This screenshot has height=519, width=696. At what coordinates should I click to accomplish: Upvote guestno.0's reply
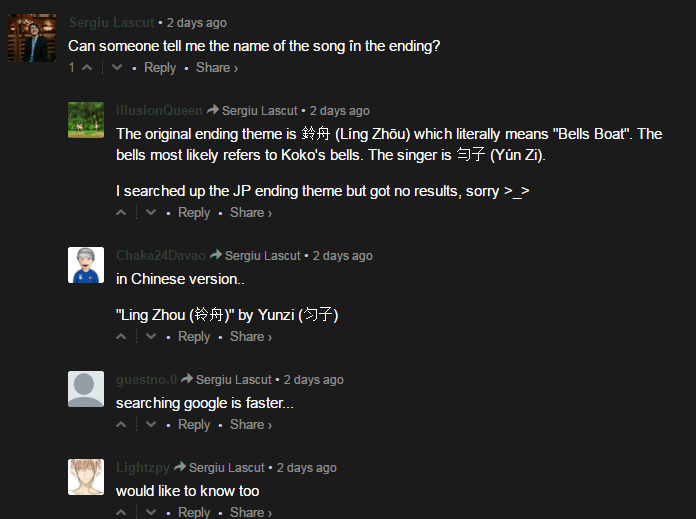(121, 424)
